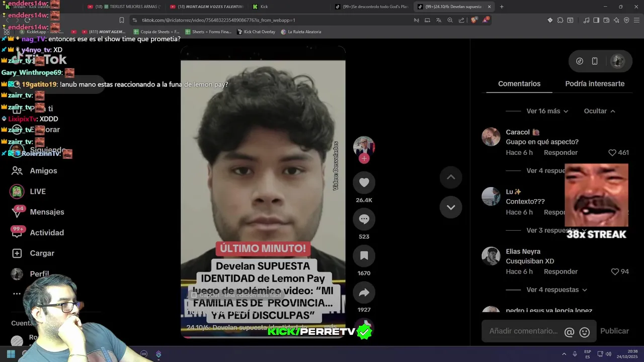Open Elias Neyra's avatar in comments

(x=491, y=256)
